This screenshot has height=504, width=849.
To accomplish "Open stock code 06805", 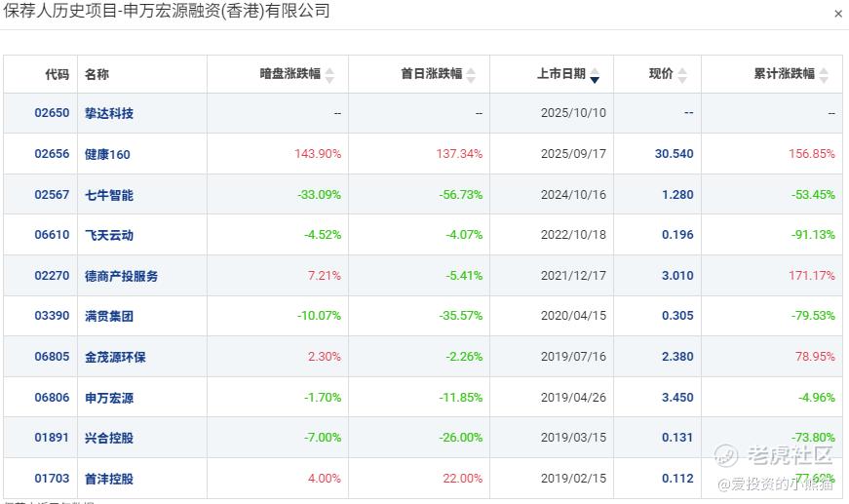I will [52, 357].
